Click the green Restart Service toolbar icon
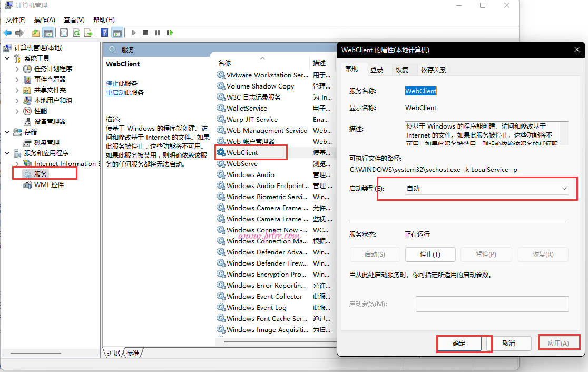This screenshot has width=588, height=372. coord(170,33)
